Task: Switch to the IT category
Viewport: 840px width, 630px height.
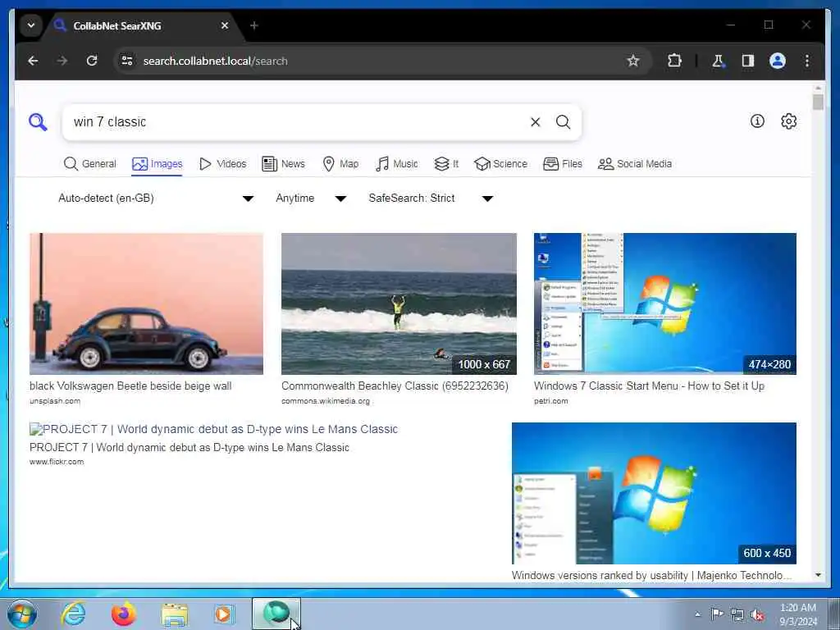Action: coord(446,164)
